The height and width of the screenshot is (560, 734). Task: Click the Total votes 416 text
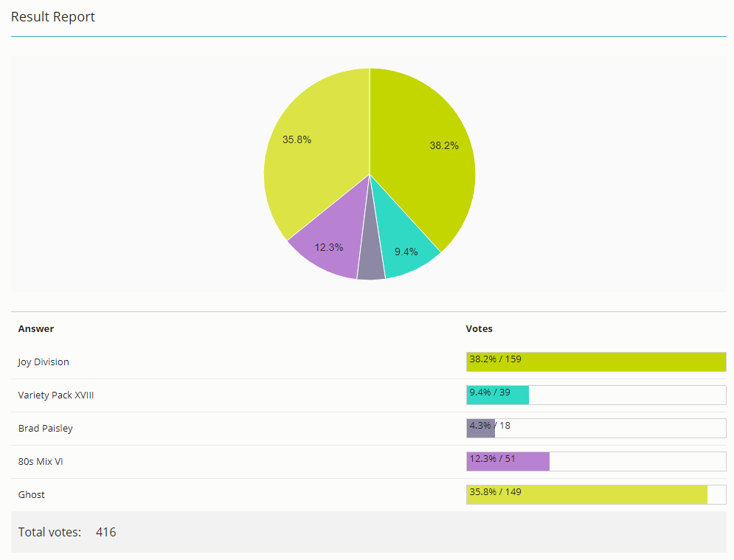[x=67, y=533]
